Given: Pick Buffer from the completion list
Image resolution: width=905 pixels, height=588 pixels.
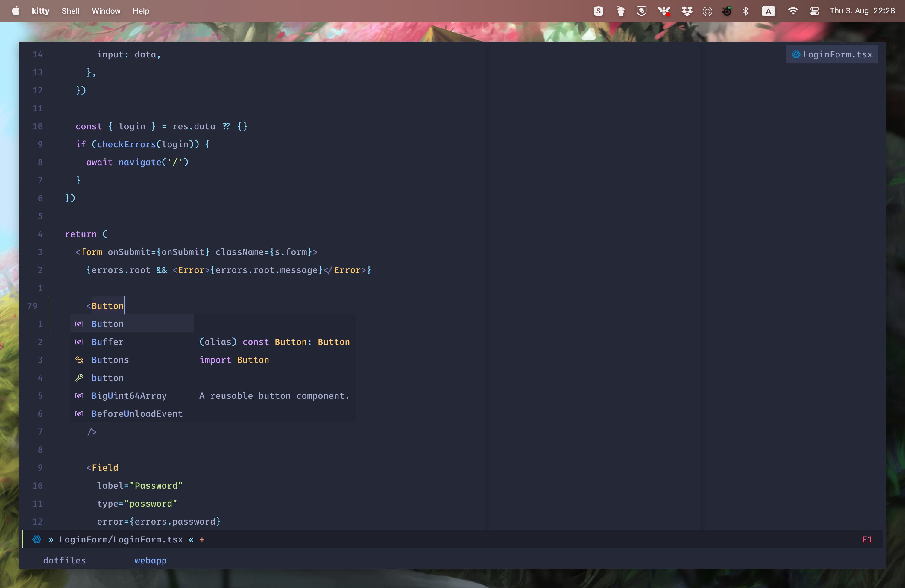Looking at the screenshot, I should tap(108, 342).
